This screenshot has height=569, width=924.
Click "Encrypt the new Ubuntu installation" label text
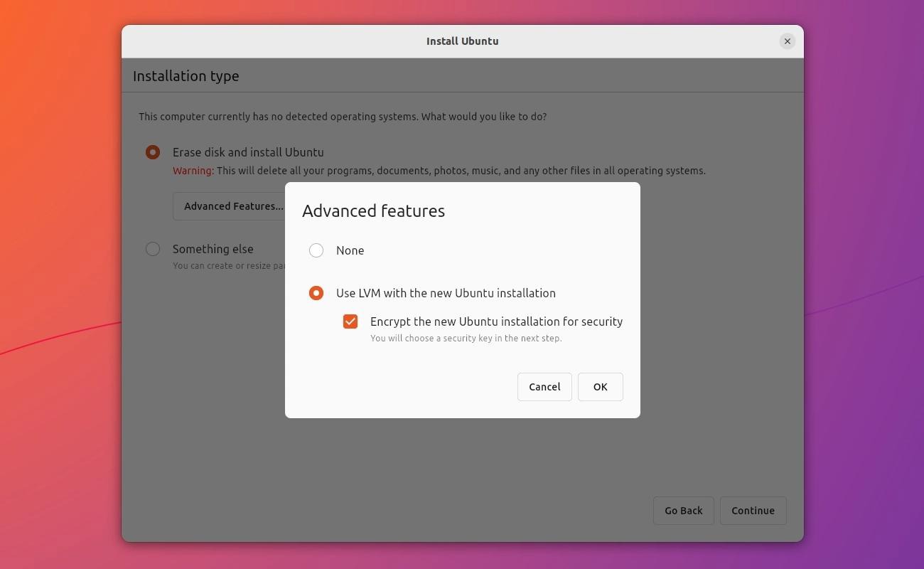[496, 321]
